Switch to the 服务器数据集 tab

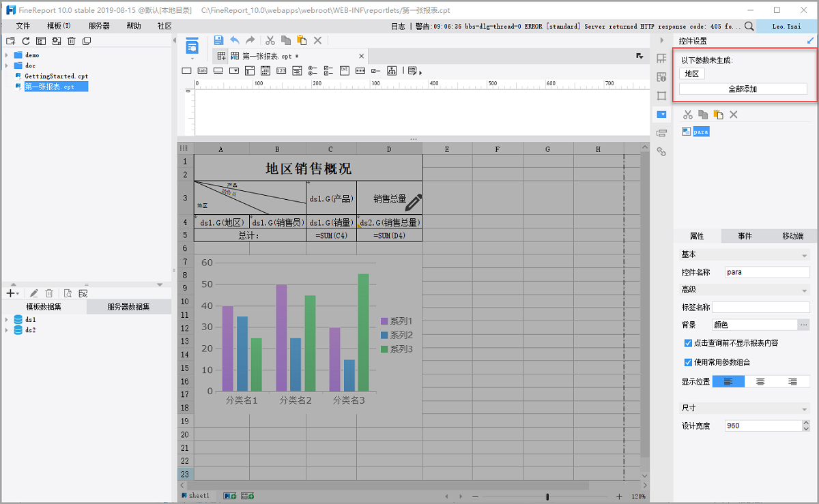pyautogui.click(x=128, y=307)
